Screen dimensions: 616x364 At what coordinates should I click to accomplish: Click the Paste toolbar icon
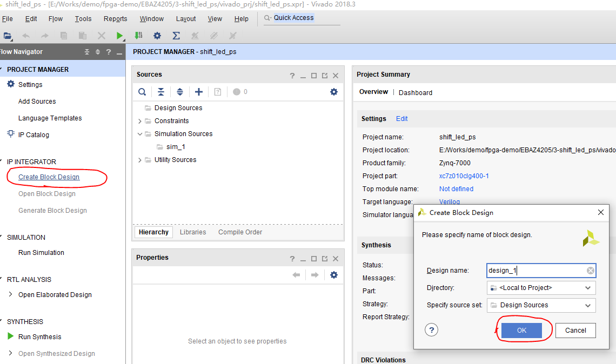click(83, 36)
